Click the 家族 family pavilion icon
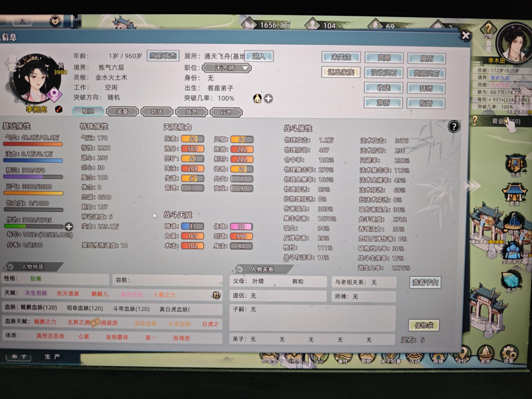The image size is (532, 399). [514, 193]
